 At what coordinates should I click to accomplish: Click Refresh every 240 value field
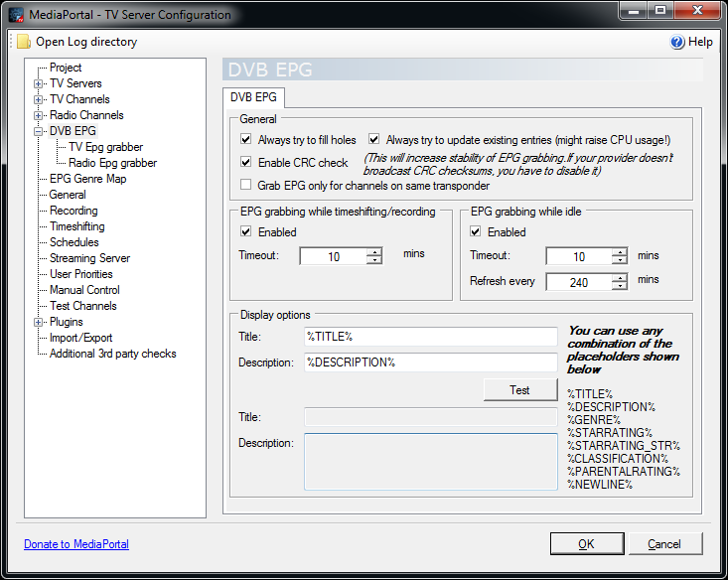[578, 282]
